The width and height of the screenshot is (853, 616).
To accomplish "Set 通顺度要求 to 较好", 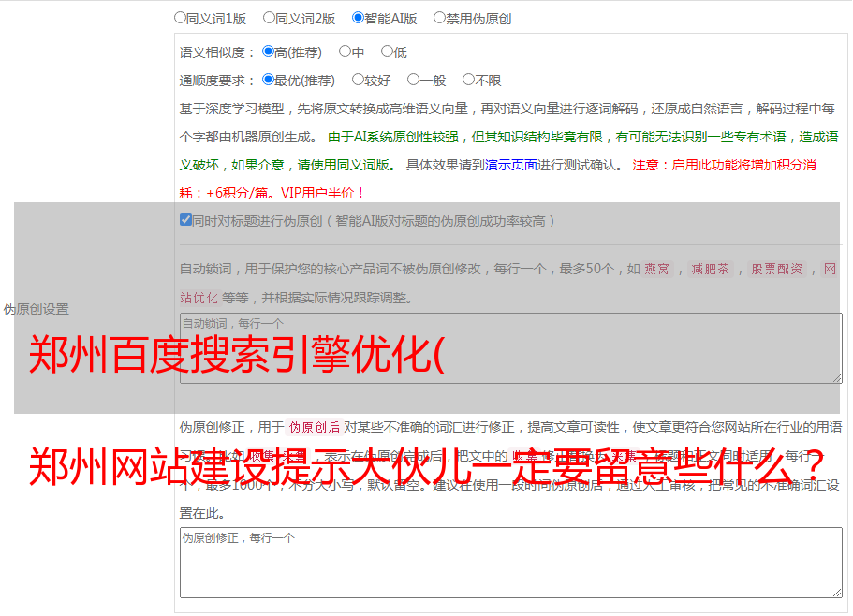I will click(358, 80).
